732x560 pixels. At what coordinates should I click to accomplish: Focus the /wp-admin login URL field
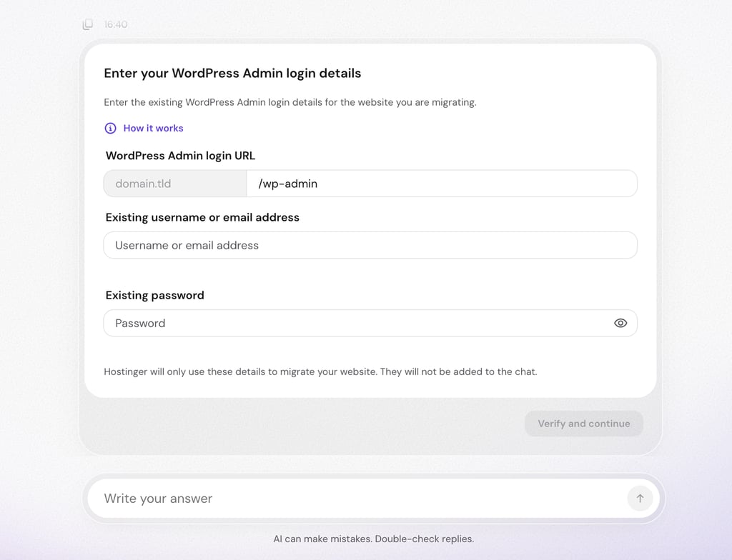tap(442, 184)
